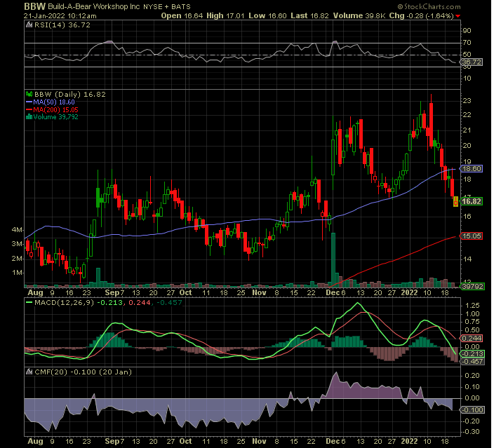Click the 36.72 RSI axis value tag

tap(472, 62)
